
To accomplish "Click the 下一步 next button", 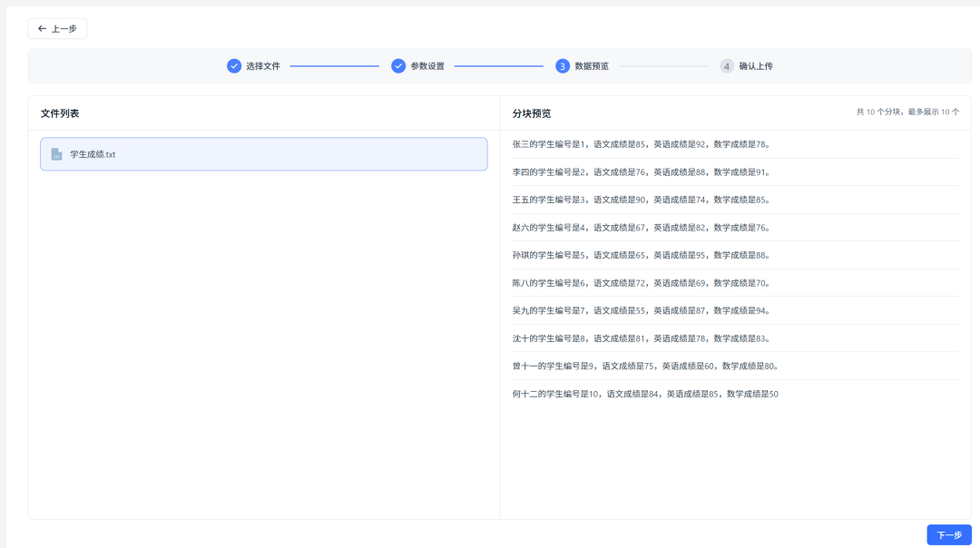I will point(949,535).
